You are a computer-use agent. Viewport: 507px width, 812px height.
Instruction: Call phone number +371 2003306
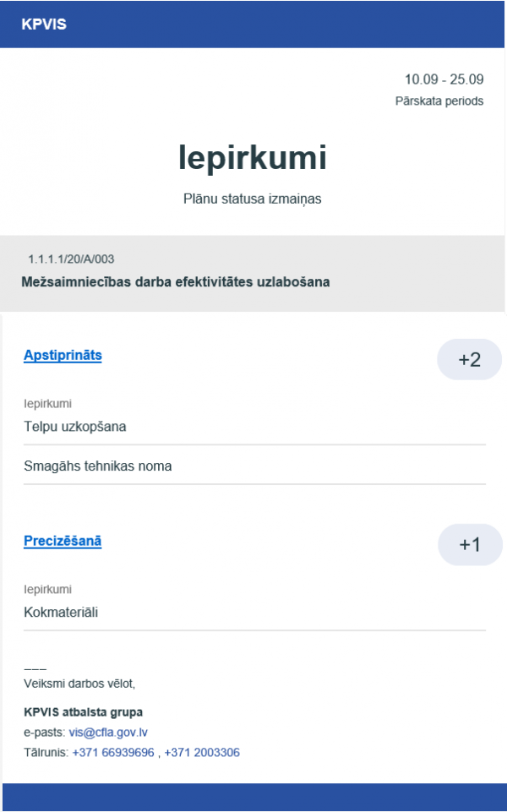coord(202,752)
